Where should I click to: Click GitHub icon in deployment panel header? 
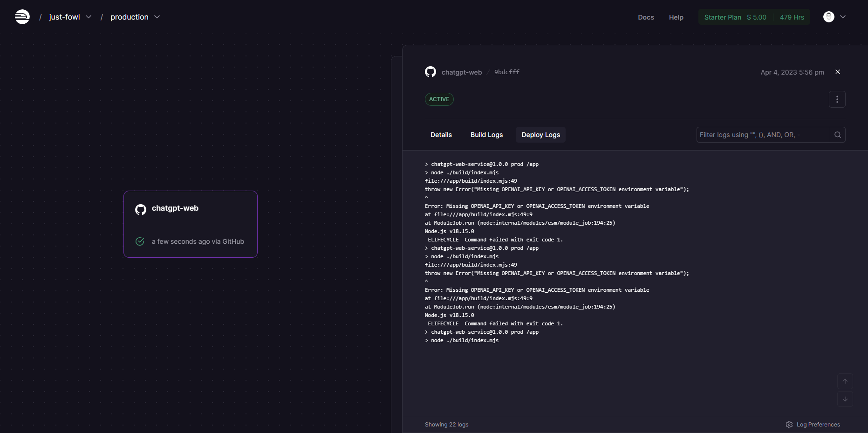click(x=431, y=72)
